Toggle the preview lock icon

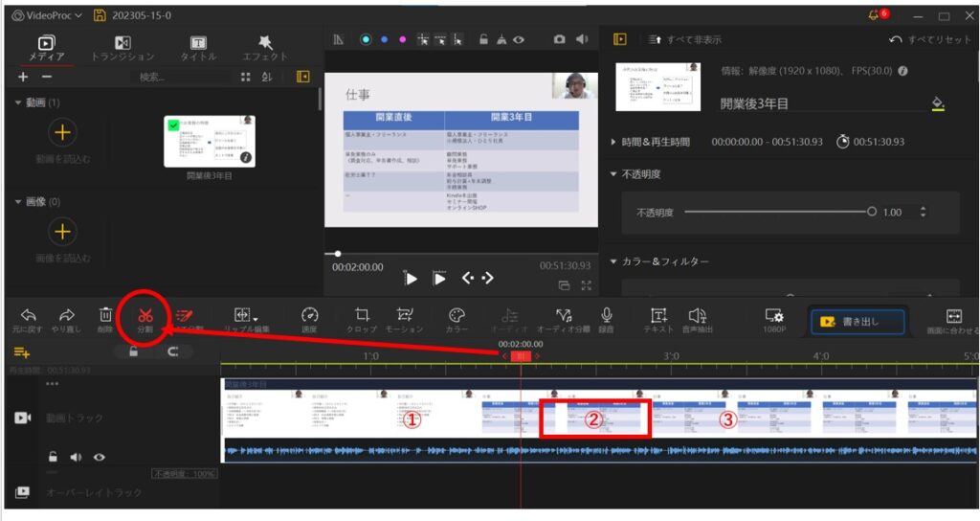click(x=483, y=38)
